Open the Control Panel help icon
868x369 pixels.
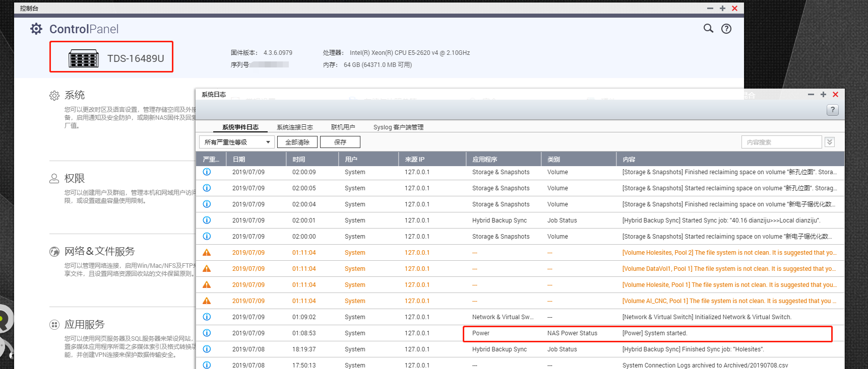726,29
